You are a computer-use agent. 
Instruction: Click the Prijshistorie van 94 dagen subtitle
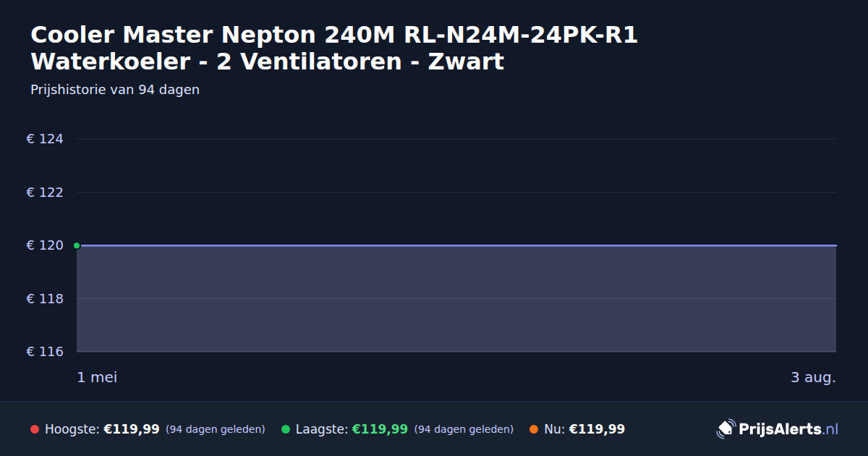115,90
